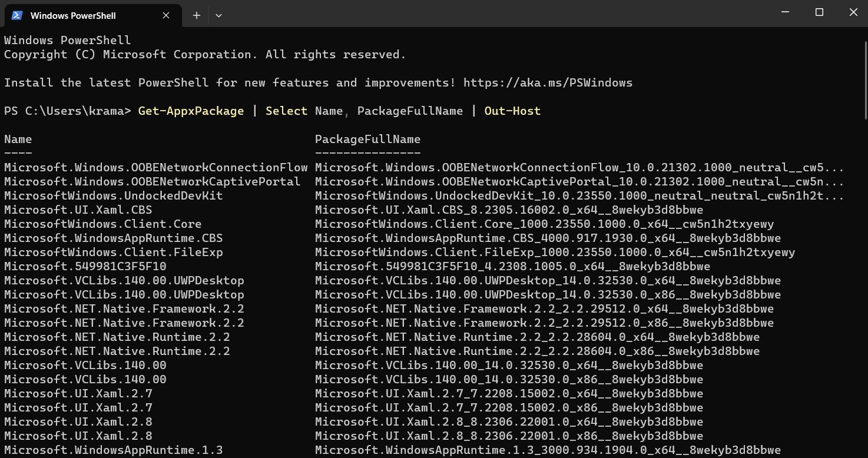Click the https://aka.ms/PSWindows link
868x458 pixels.
pyautogui.click(x=548, y=82)
